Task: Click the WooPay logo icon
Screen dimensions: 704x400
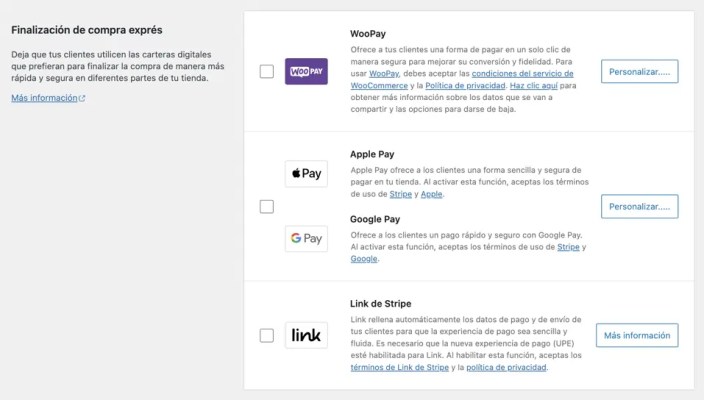Action: click(306, 72)
